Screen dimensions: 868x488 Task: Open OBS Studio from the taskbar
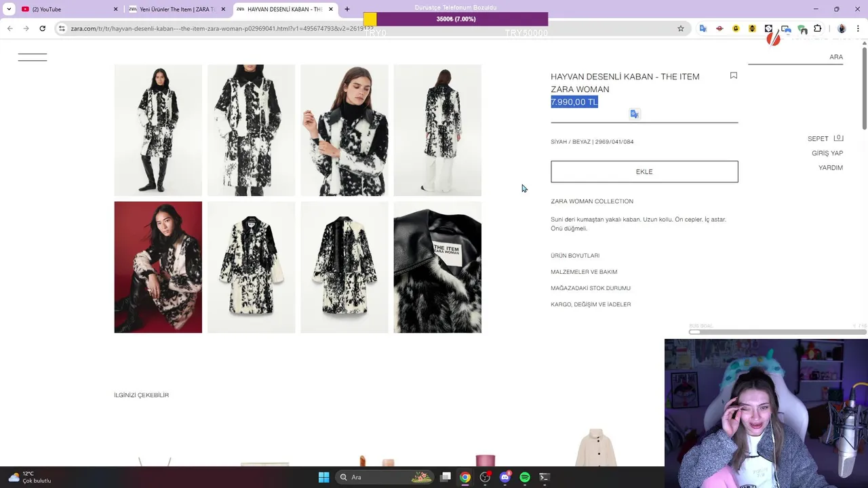pyautogui.click(x=485, y=477)
